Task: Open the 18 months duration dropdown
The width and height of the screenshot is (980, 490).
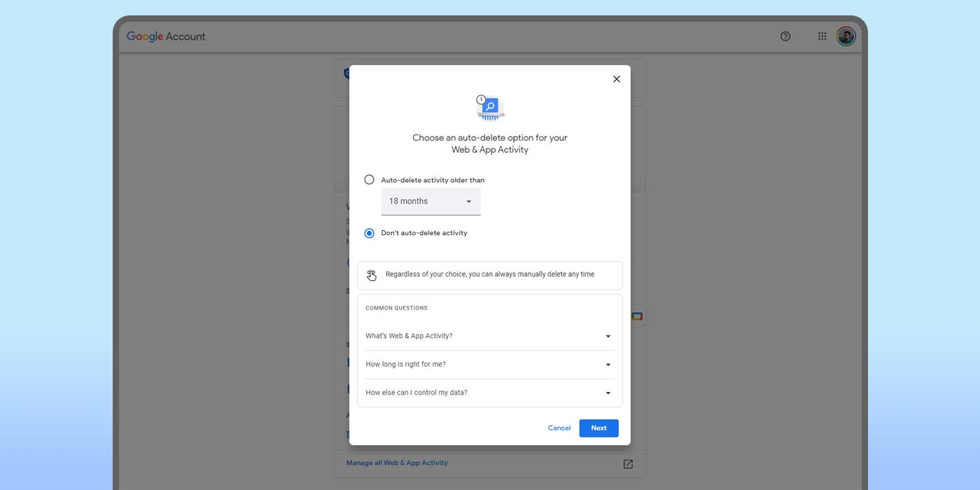Action: pos(430,202)
